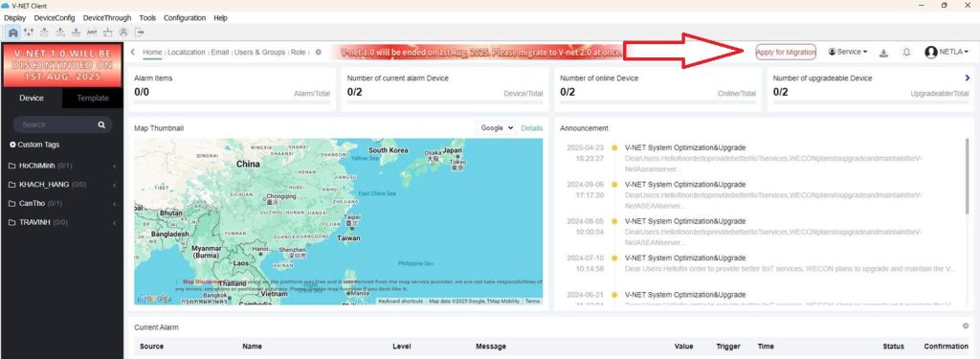Click the Level column header
The height and width of the screenshot is (359, 980).
pyautogui.click(x=402, y=347)
